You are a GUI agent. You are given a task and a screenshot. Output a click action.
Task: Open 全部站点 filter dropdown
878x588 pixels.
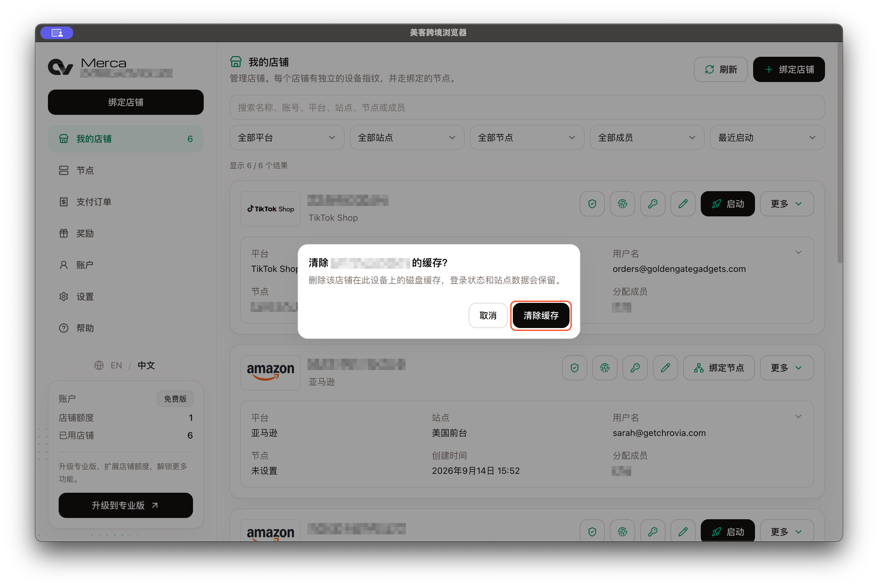pyautogui.click(x=407, y=138)
